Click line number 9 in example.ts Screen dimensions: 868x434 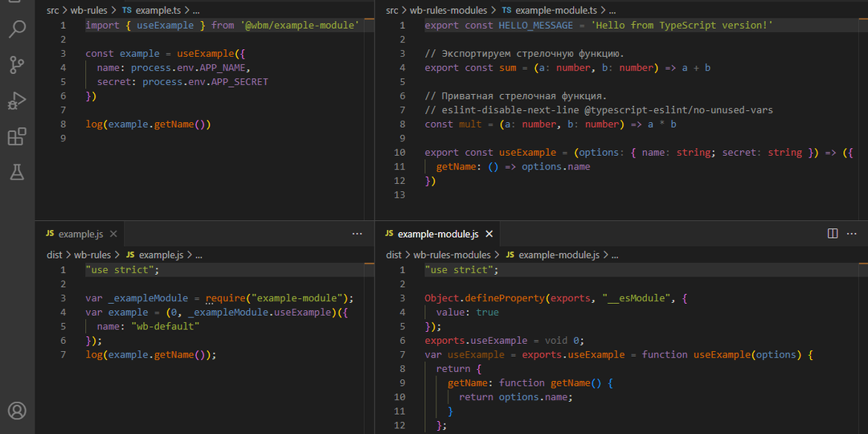pos(63,138)
